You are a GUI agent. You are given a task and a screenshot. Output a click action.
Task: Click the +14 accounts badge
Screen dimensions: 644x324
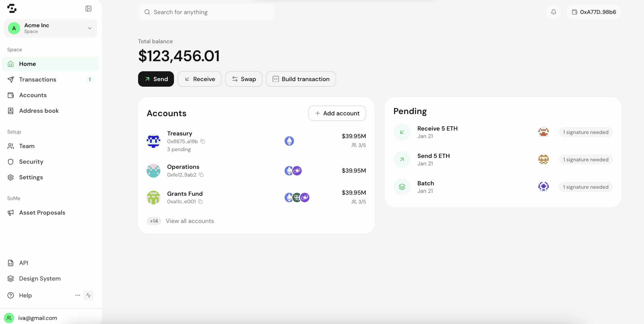coord(154,221)
